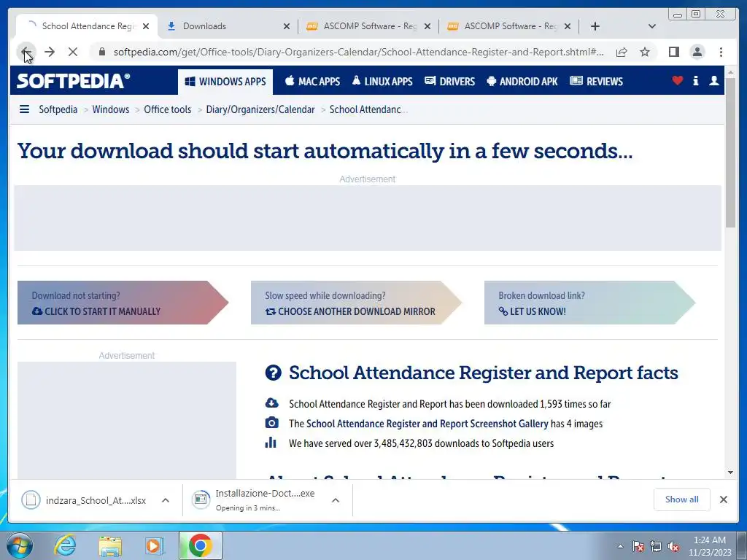Open the Windows Apps section
This screenshot has width=747, height=560.
[225, 82]
